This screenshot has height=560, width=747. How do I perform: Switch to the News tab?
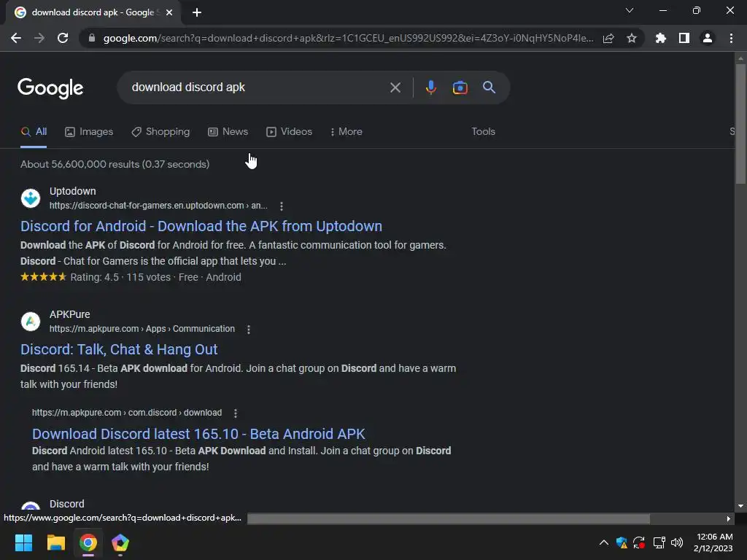pos(228,132)
